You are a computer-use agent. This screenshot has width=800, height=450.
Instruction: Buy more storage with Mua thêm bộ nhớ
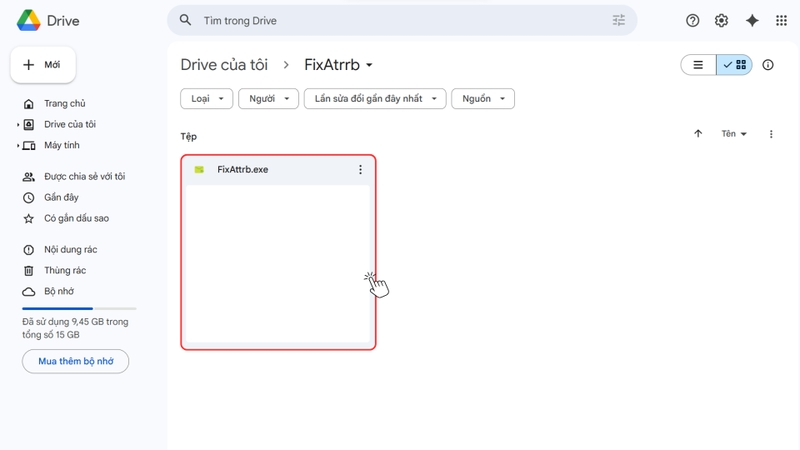click(x=76, y=361)
